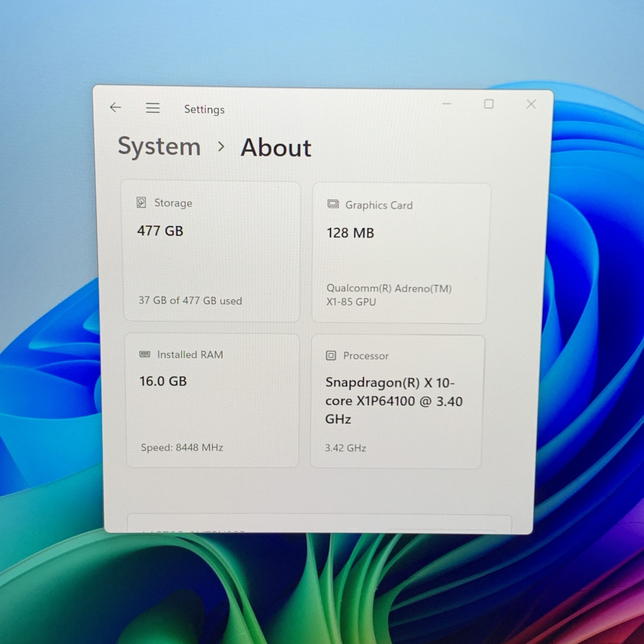The height and width of the screenshot is (644, 644).
Task: Open the hamburger navigation menu
Action: 153,107
